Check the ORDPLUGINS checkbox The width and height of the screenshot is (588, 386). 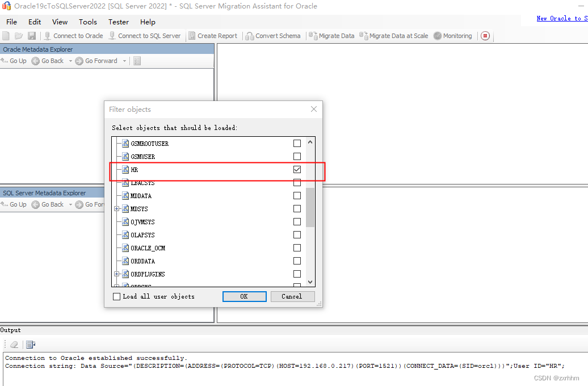297,274
